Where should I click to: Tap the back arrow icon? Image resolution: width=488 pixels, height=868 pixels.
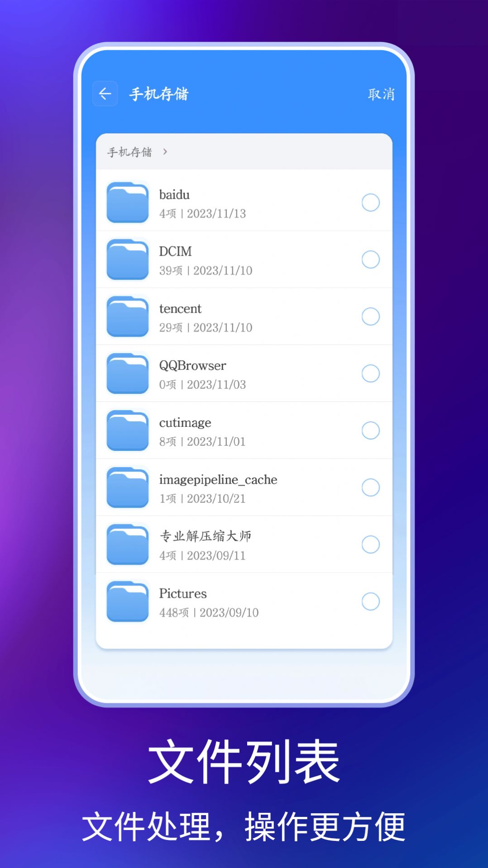click(x=105, y=94)
